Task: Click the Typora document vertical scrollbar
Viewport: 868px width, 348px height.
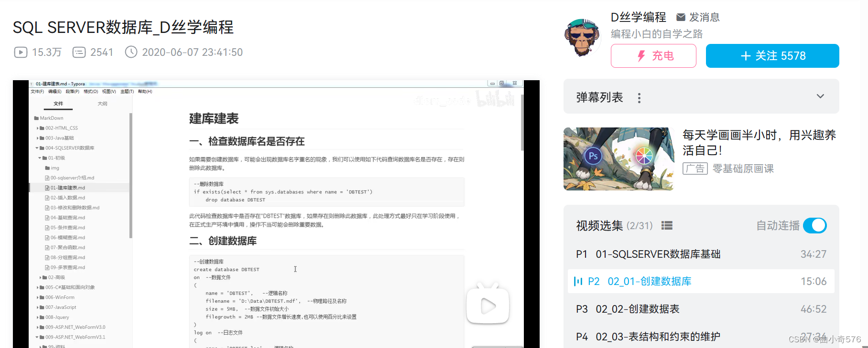Action: pos(522,122)
